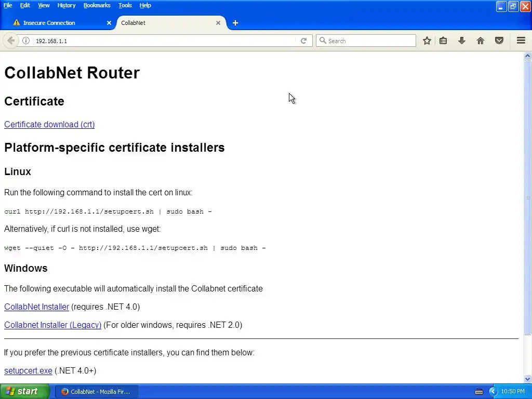The width and height of the screenshot is (532, 399).
Task: Download the CollabNet Installer link
Action: 36,307
